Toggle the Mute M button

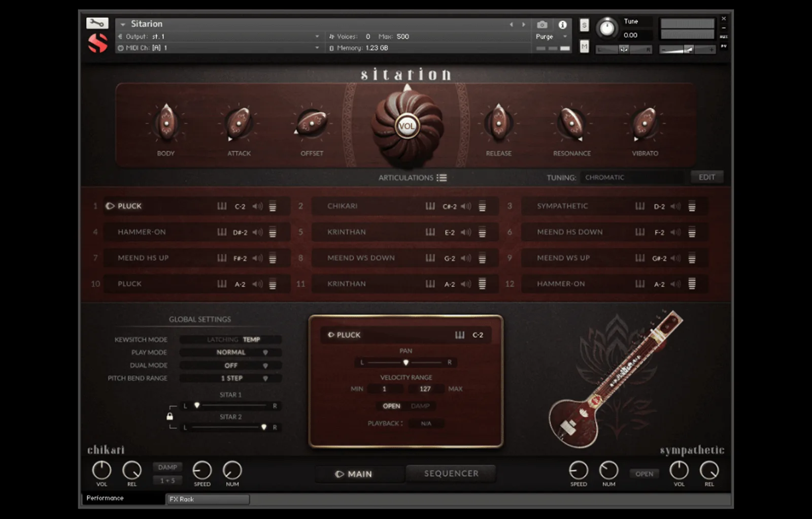click(x=584, y=47)
